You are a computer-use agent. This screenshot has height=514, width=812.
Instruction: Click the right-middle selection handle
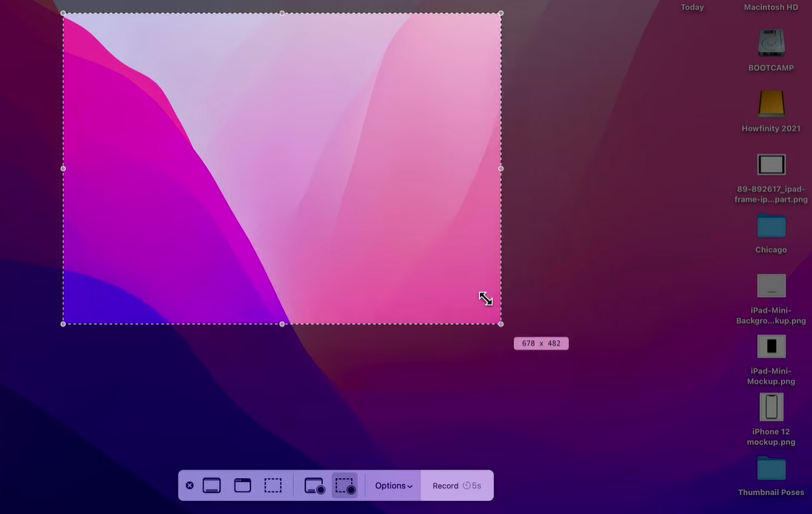coord(501,168)
